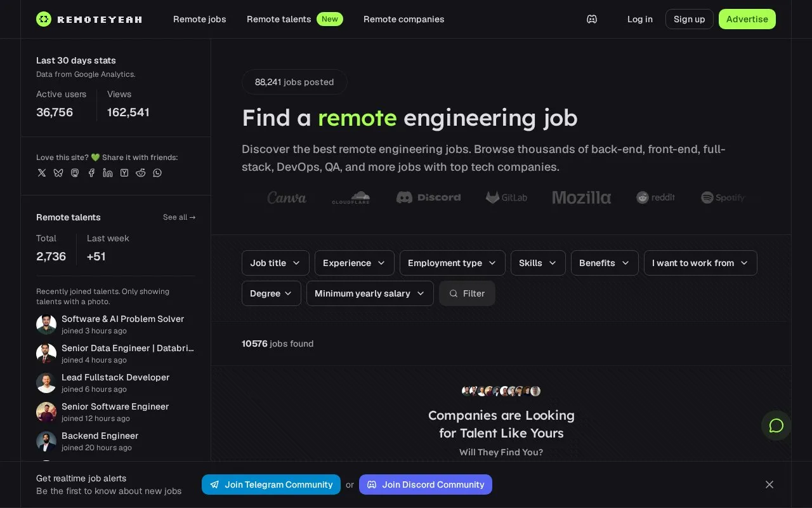
Task: Click the '88,241 jobs posted' badge
Action: pyautogui.click(x=294, y=82)
